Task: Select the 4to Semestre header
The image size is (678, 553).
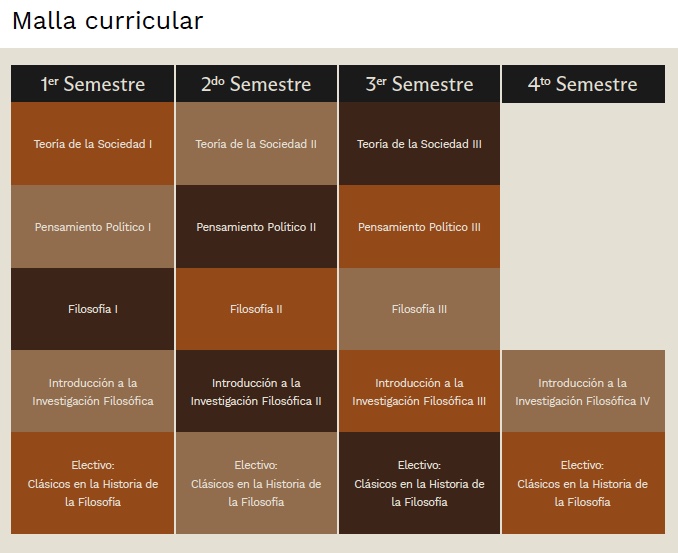Action: coord(583,84)
